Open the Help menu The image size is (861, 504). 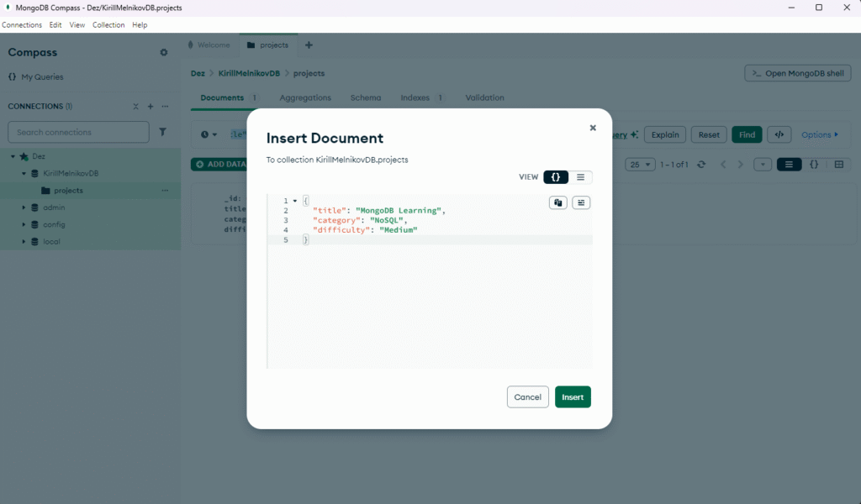tap(140, 25)
